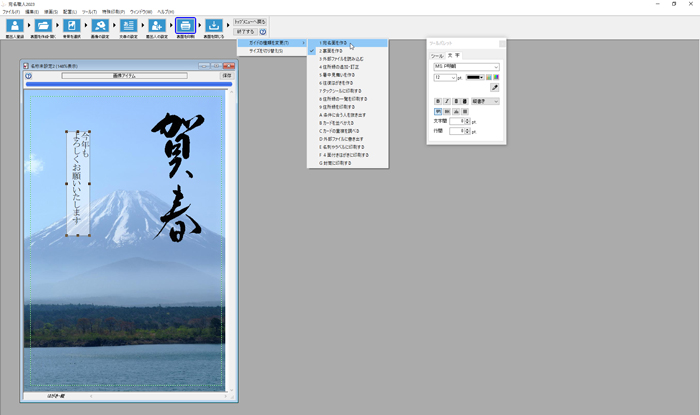Click the address registration icon in guide bar
The image size is (700, 415).
click(15, 26)
